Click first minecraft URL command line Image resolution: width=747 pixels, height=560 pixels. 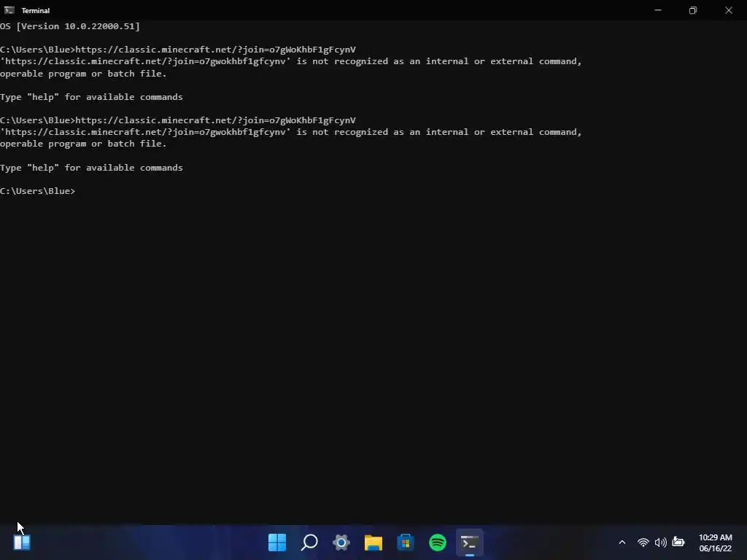coord(178,50)
